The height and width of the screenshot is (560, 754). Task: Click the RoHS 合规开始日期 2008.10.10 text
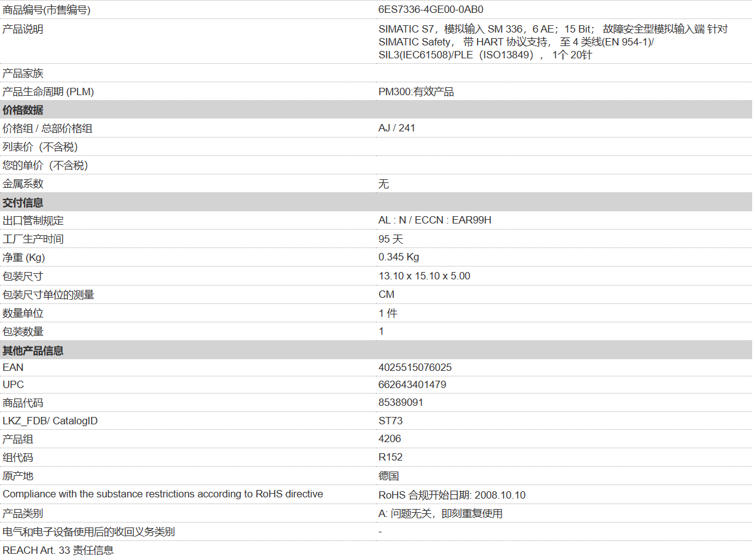tap(452, 495)
